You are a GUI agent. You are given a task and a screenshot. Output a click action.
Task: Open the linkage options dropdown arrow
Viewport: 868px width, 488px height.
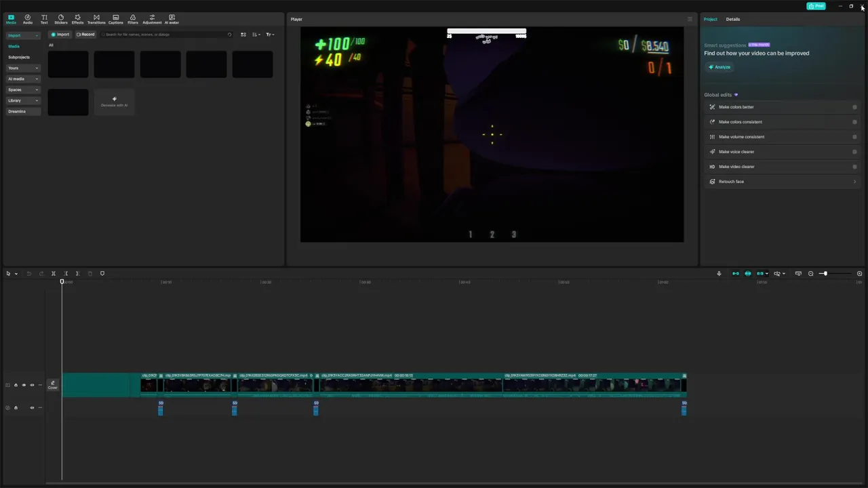pyautogui.click(x=767, y=274)
